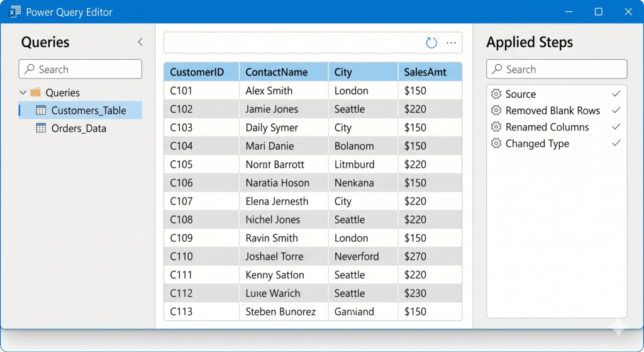Click the $270 sales amount cell
Image resolution: width=644 pixels, height=352 pixels.
click(x=430, y=256)
